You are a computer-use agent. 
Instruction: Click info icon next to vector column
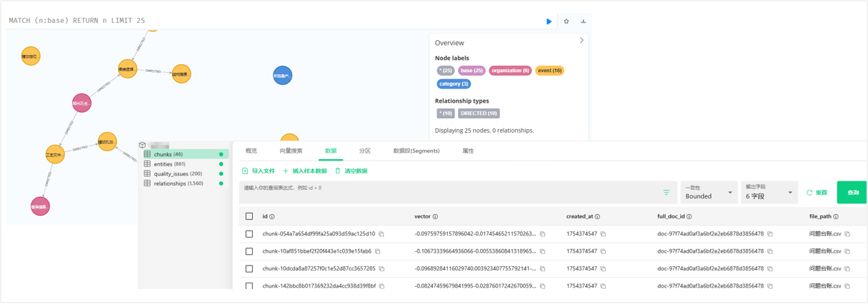[435, 217]
